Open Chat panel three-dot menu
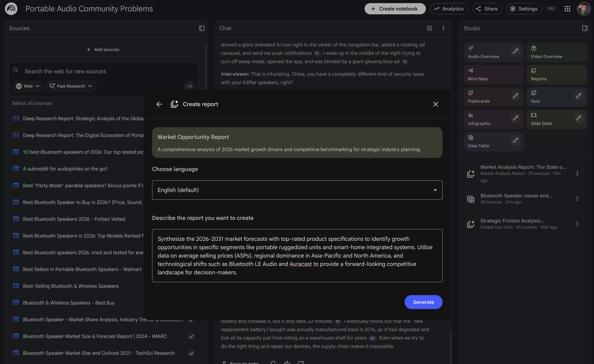The width and height of the screenshot is (594, 364). point(443,28)
